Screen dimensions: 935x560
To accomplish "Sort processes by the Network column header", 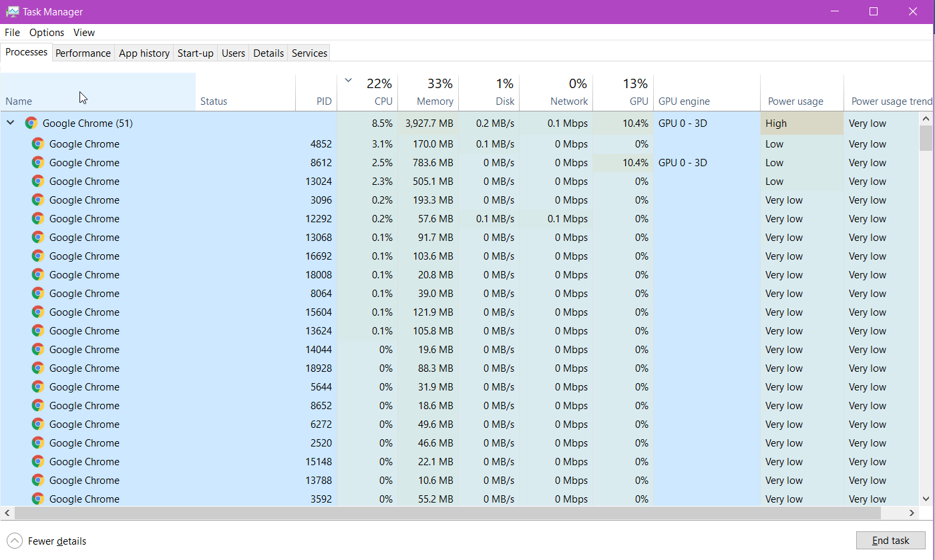I will (x=556, y=92).
